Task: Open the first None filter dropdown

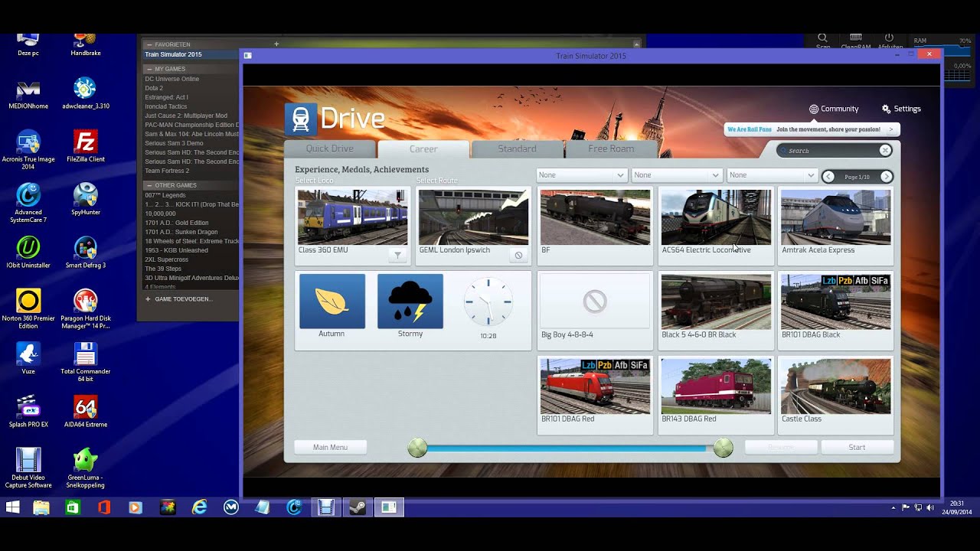Action: coord(582,175)
